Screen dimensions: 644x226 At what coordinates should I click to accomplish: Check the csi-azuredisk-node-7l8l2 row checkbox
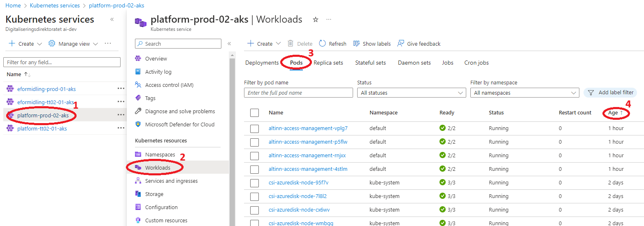pos(254,196)
